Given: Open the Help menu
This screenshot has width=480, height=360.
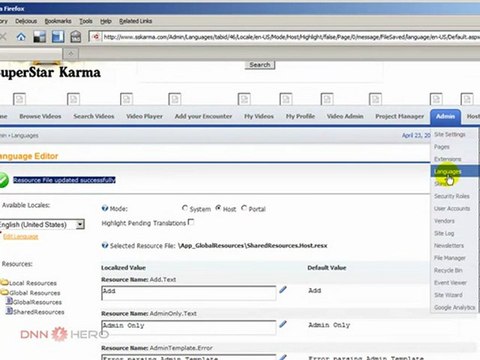Looking at the screenshot, I should tap(106, 21).
